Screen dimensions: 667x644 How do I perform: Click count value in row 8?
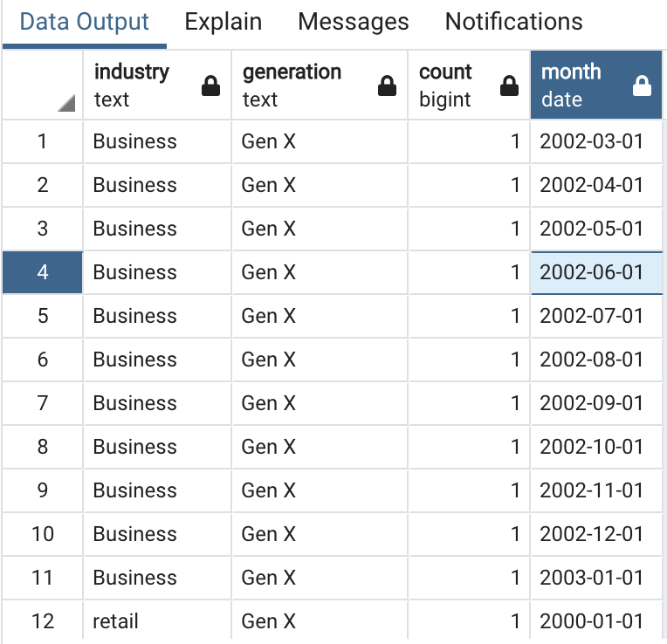pyautogui.click(x=469, y=447)
